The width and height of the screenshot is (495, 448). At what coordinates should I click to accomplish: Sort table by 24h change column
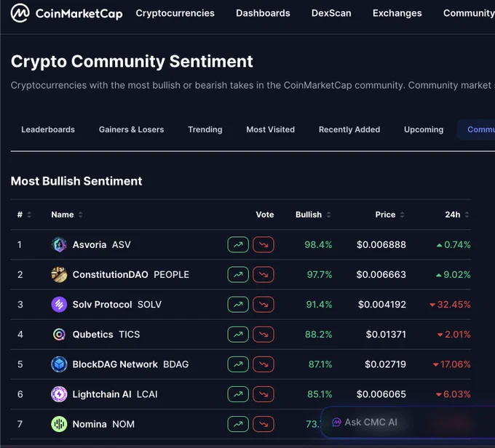point(457,215)
